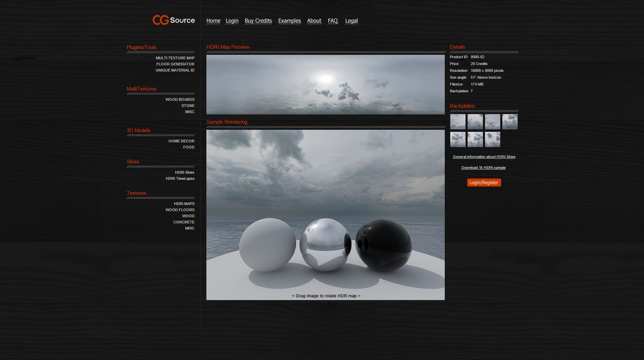Open fourth backplate thumbnail in top row
The width and height of the screenshot is (644, 360).
[510, 122]
